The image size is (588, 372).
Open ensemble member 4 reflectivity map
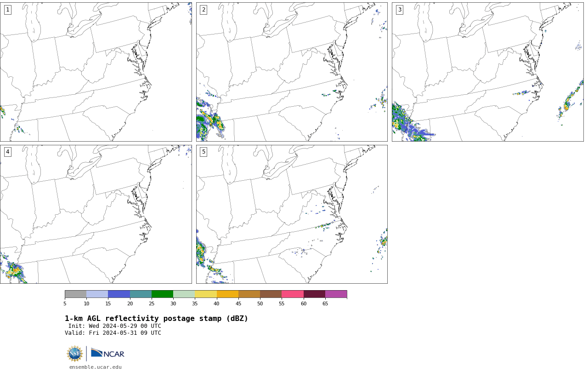(x=96, y=214)
